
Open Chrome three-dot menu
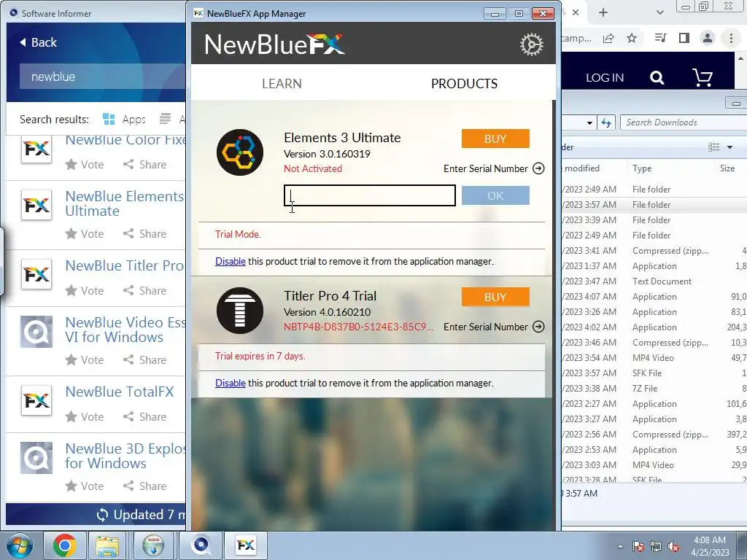[731, 38]
